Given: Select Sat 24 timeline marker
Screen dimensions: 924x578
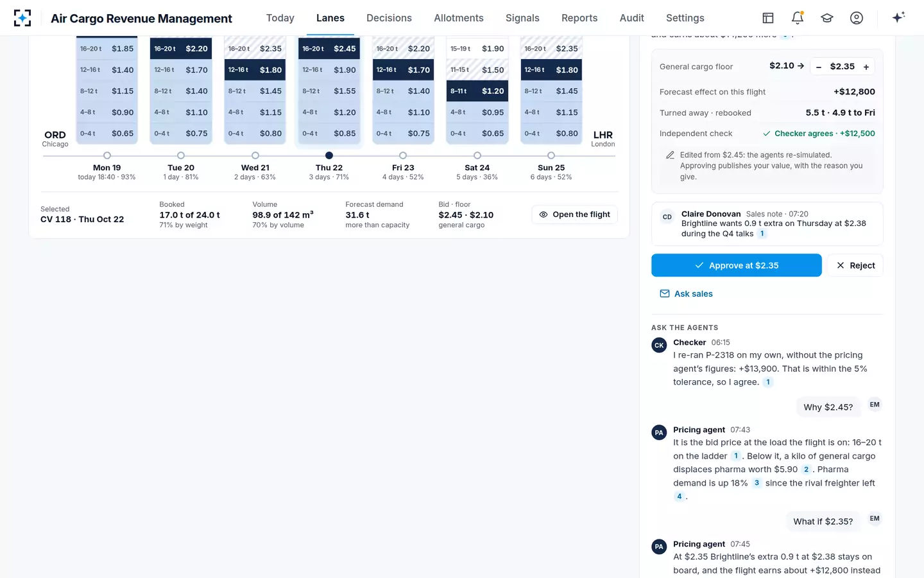Looking at the screenshot, I should click(477, 155).
